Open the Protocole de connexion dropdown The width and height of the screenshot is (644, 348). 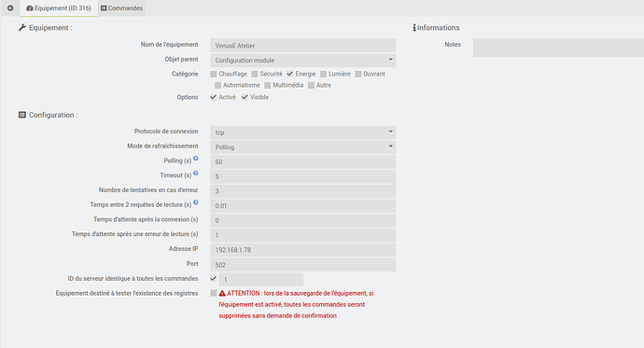[x=303, y=132]
